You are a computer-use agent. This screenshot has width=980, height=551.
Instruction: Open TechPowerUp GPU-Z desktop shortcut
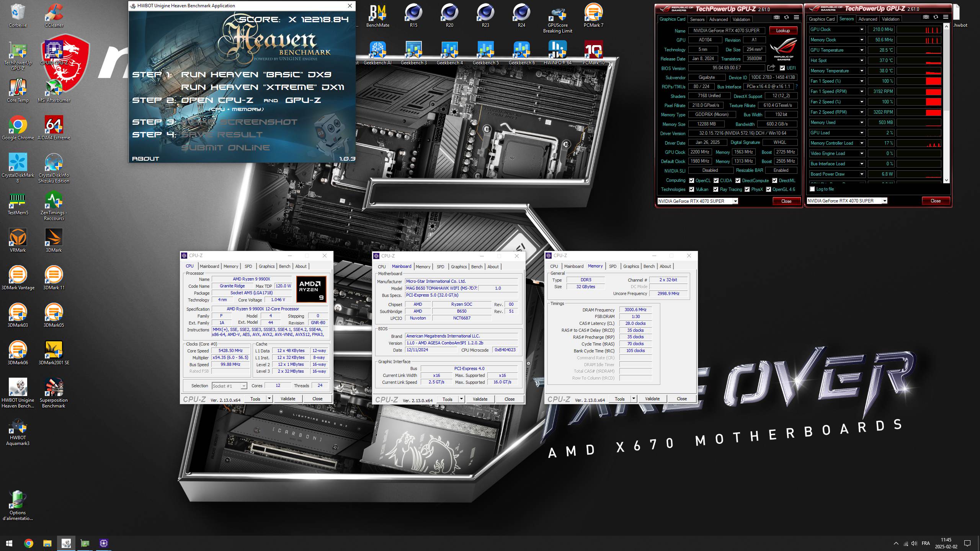point(18,56)
